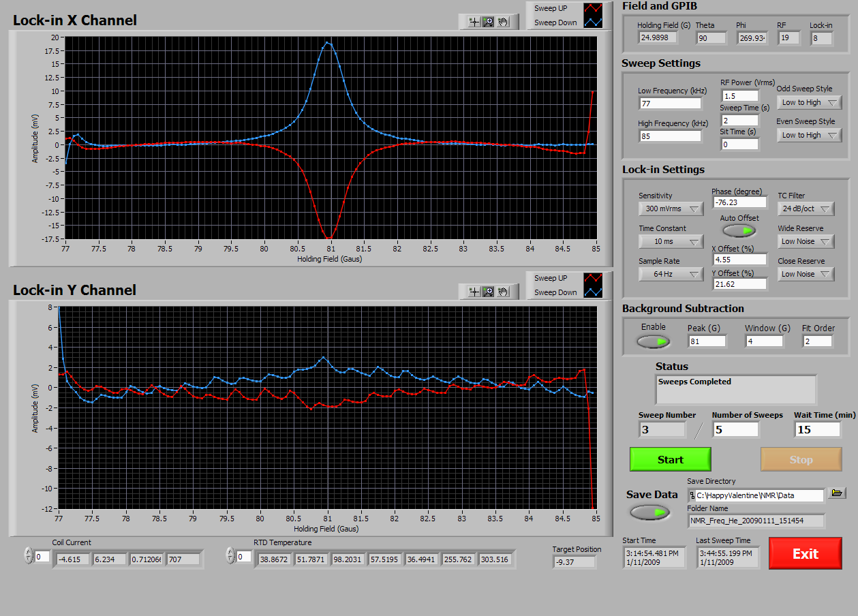This screenshot has height=616, width=858.
Task: Click Coil Current value -4.615
Action: point(72,559)
